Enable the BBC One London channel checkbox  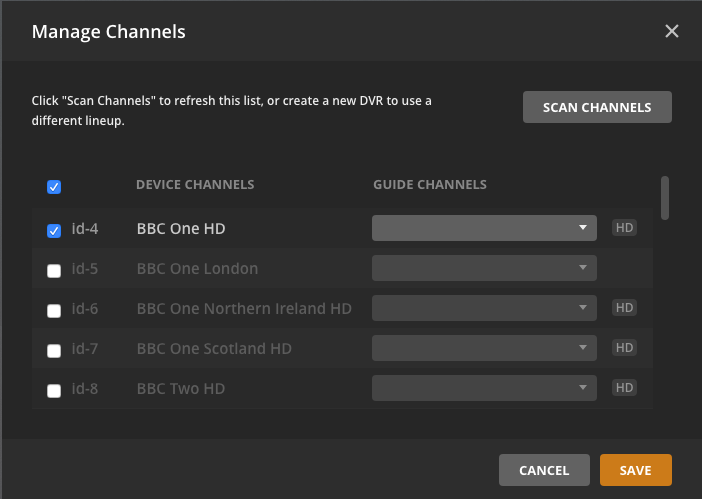(x=54, y=271)
